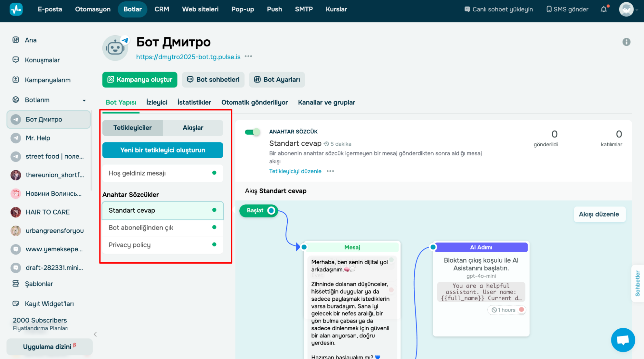Collapse the left sidebar with the chevron

[x=95, y=334]
